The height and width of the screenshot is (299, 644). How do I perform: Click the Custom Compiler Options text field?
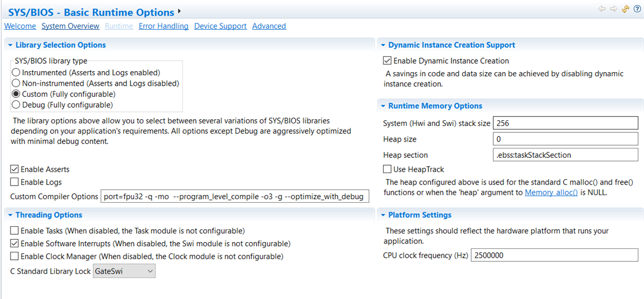235,197
